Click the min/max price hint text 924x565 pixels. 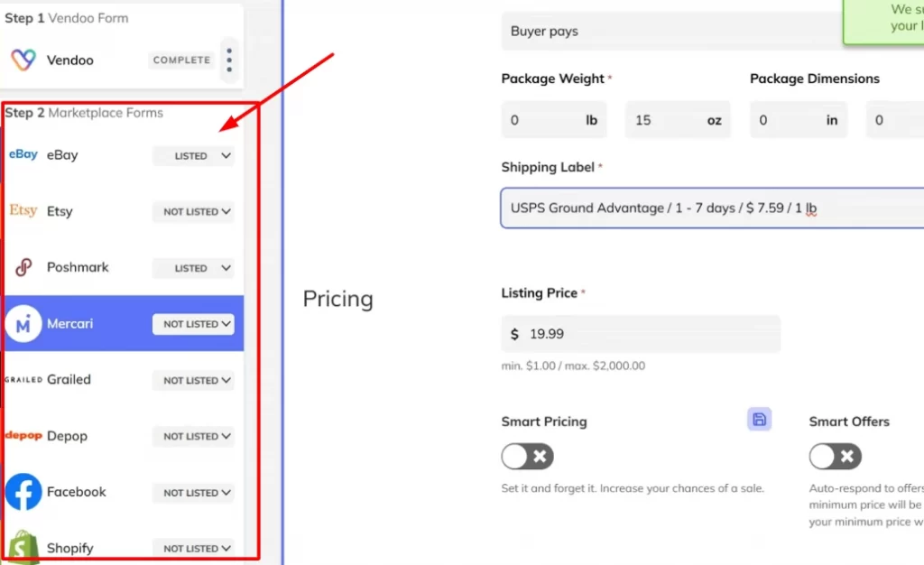(x=573, y=366)
